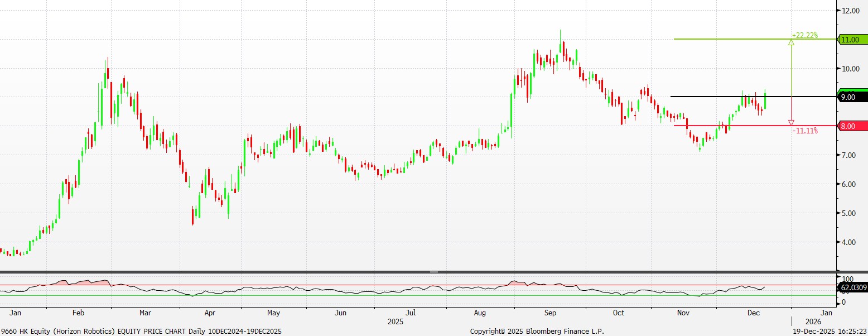Click the Mar month label on the time axis
Viewport: 868px width, 336px height.
click(145, 313)
